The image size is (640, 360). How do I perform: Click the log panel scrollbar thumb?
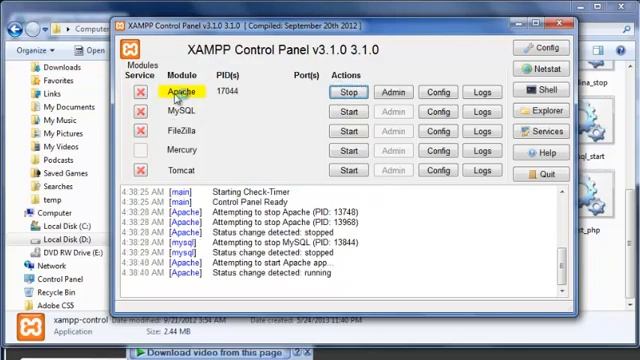pyautogui.click(x=562, y=266)
